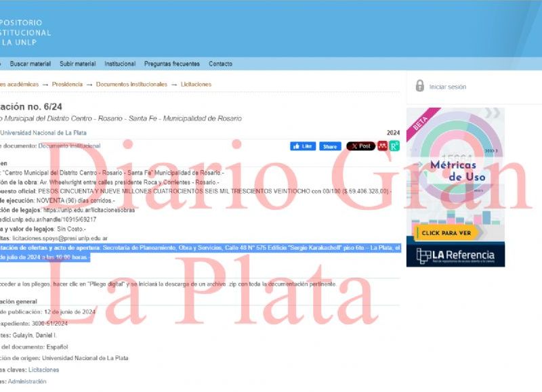Click the title ending in no. 6/24

pos(31,107)
